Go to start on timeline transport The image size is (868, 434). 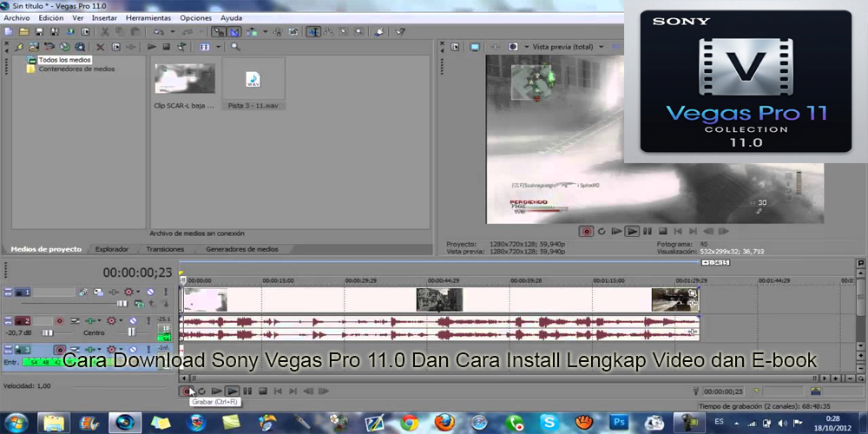[x=279, y=391]
